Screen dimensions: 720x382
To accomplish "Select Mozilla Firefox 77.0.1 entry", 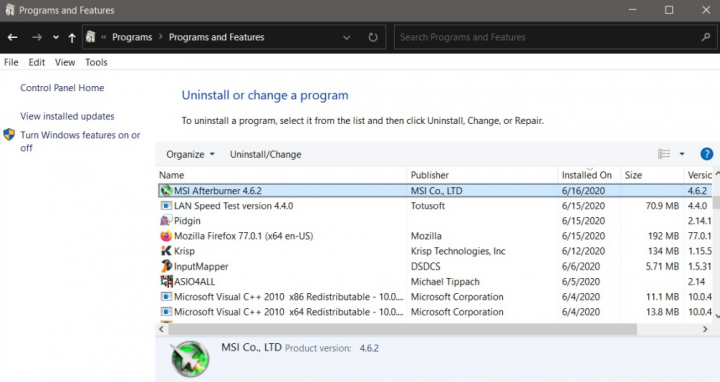I will point(243,236).
